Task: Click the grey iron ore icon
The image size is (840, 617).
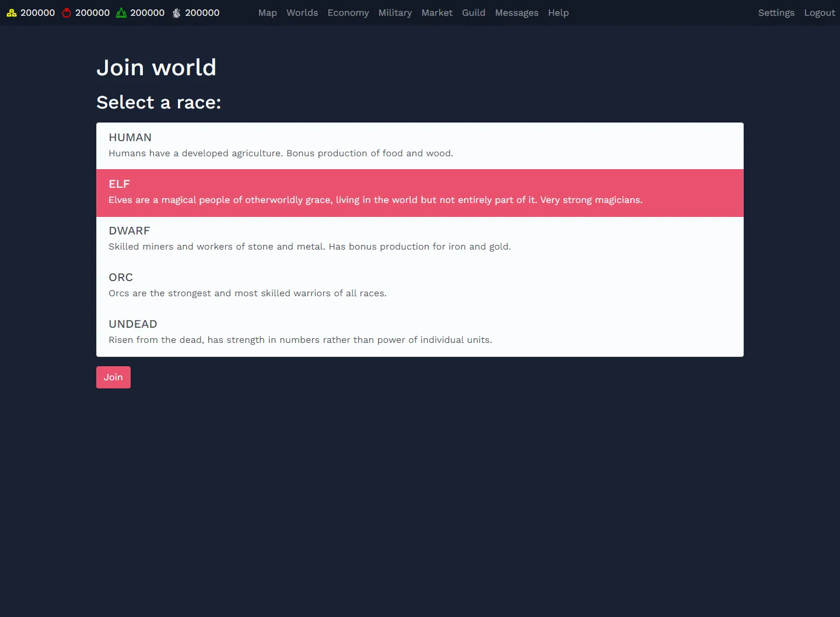Action: (x=176, y=13)
